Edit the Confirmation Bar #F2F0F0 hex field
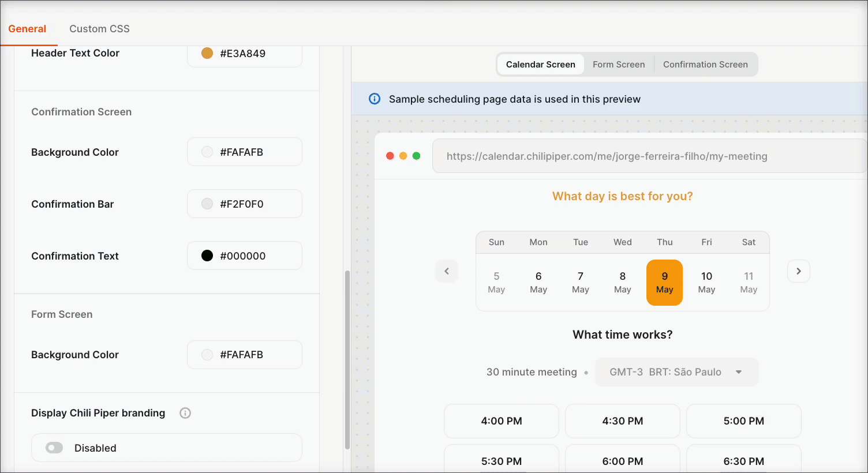 coord(245,204)
